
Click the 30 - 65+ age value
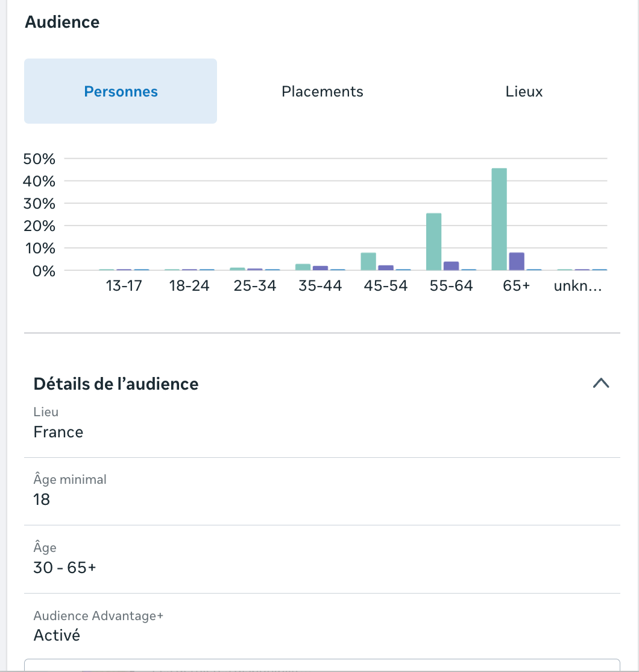pos(65,568)
